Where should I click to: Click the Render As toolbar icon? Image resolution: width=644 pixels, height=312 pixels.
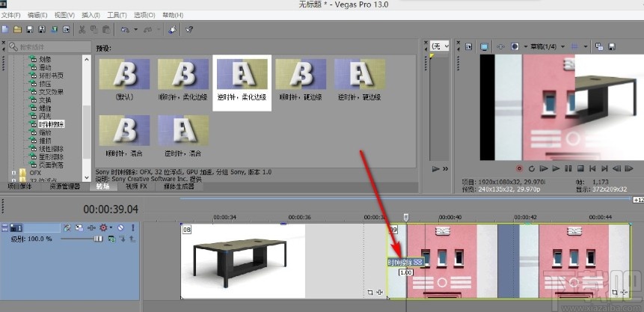pos(54,30)
